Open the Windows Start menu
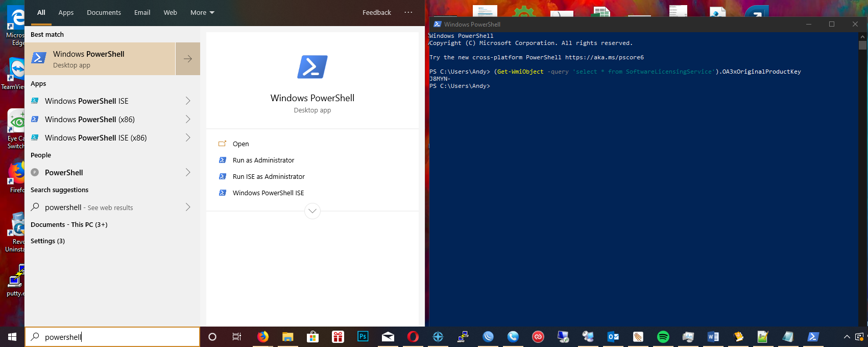 pos(12,337)
